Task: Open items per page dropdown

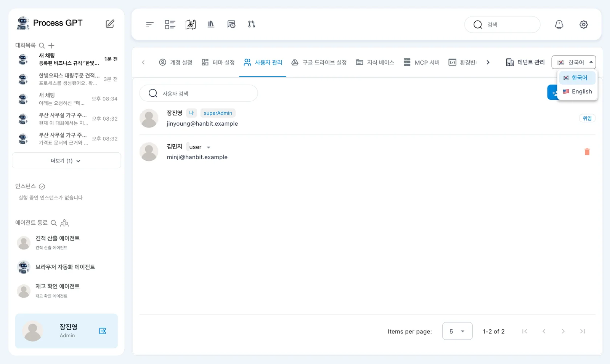Action: (457, 331)
